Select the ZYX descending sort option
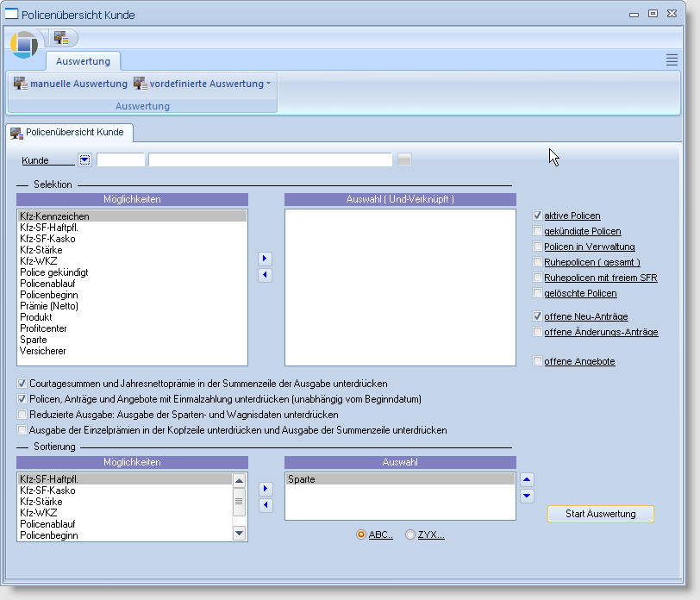The width and height of the screenshot is (700, 600). (x=409, y=534)
